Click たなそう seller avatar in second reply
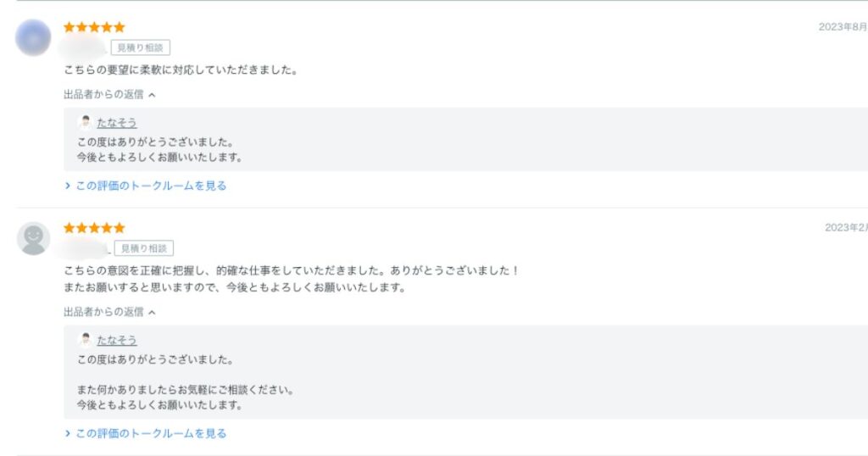The width and height of the screenshot is (868, 456). point(86,340)
